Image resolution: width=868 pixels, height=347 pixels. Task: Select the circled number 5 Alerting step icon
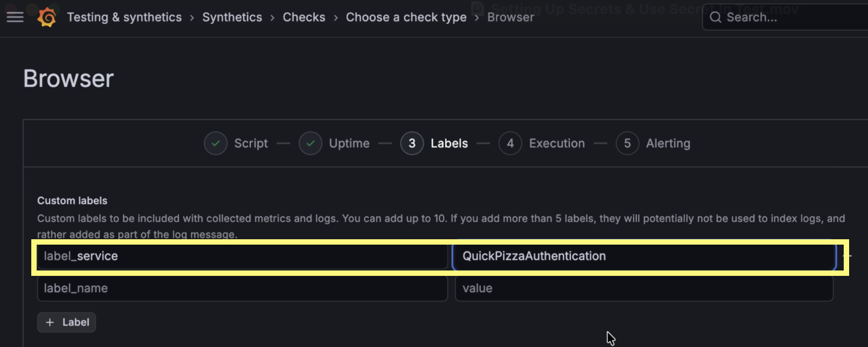[628, 143]
